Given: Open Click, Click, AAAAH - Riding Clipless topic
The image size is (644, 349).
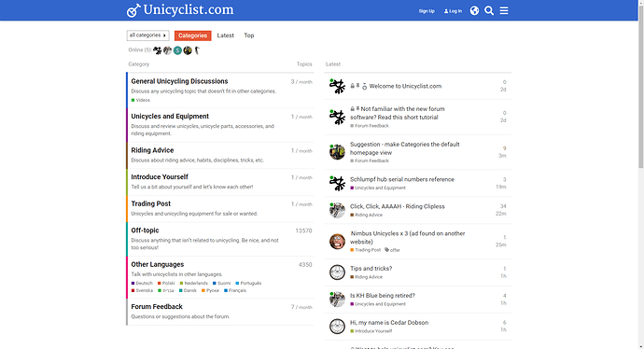Looking at the screenshot, I should click(x=398, y=206).
